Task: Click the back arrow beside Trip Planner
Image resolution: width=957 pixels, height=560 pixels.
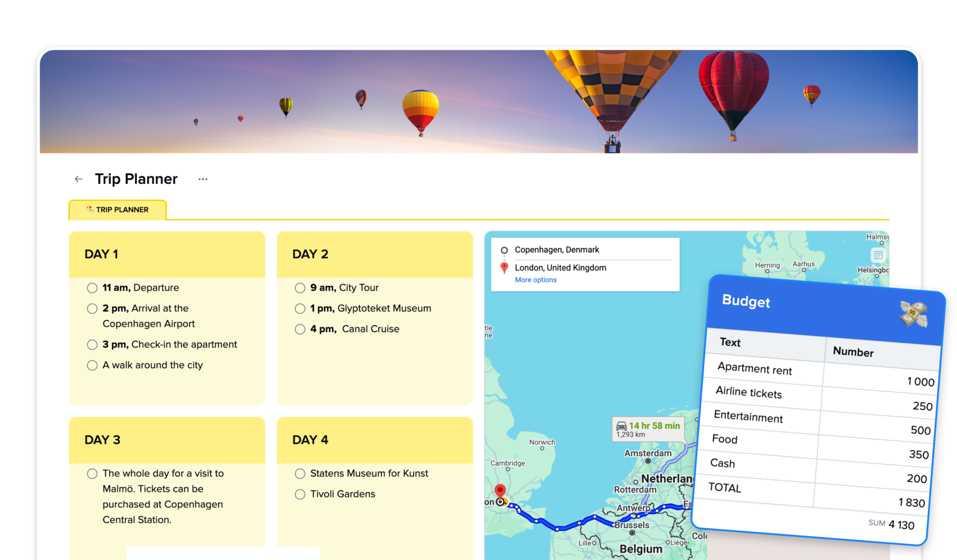Action: (x=79, y=179)
